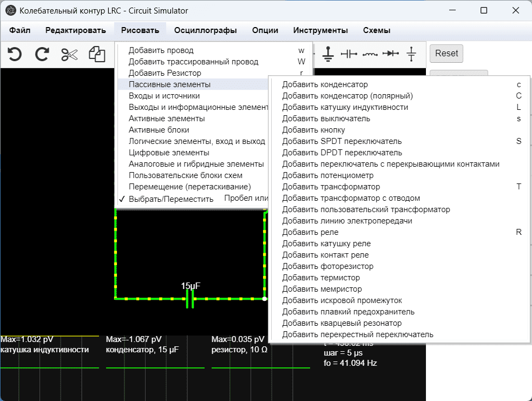Choose Добавить выключатель
The width and height of the screenshot is (532, 401).
(400, 119)
